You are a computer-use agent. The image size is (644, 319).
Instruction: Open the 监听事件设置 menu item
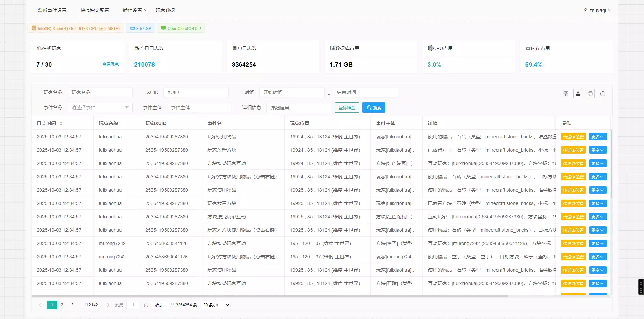click(52, 10)
